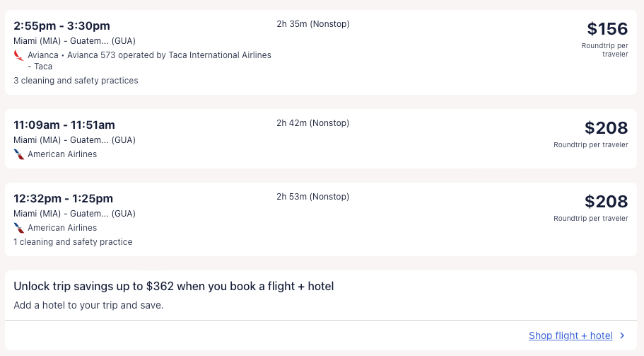Click American Airlines logo on 12:32pm flight

18,228
